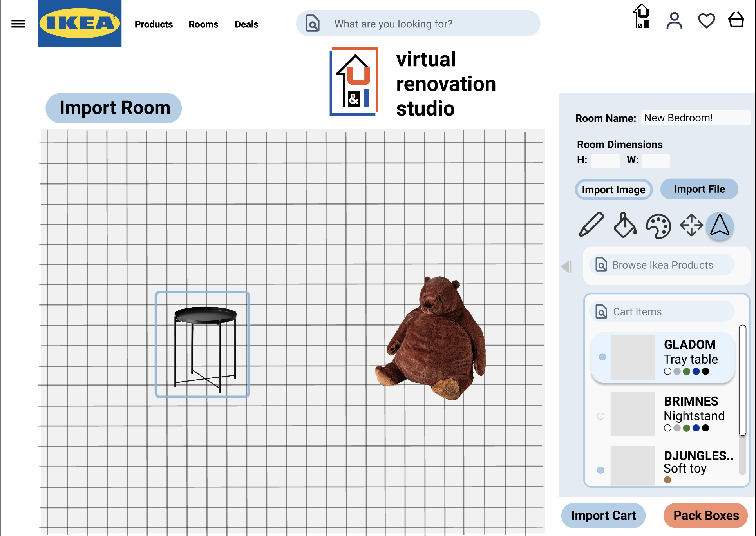This screenshot has height=536, width=756.
Task: Open the Rooms menu
Action: tap(203, 24)
